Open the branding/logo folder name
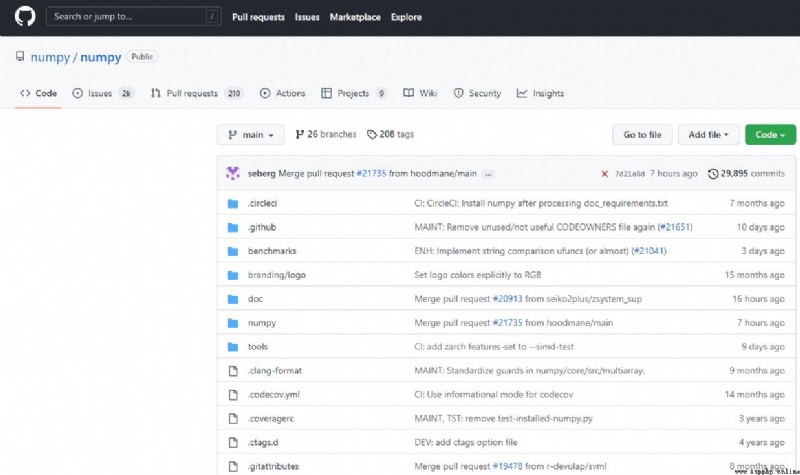800x475 pixels. pos(277,275)
